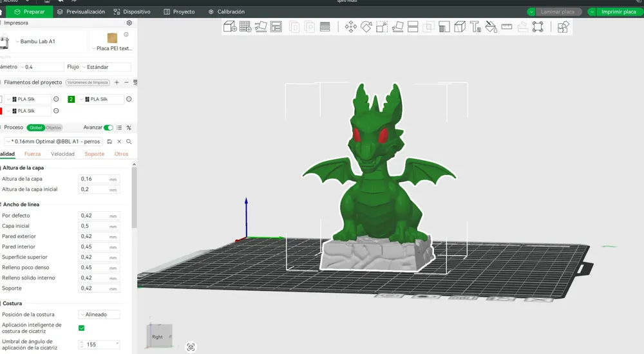Image resolution: width=644 pixels, height=354 pixels.
Task: Open Posición de la costura Alineado dropdown
Action: point(99,315)
